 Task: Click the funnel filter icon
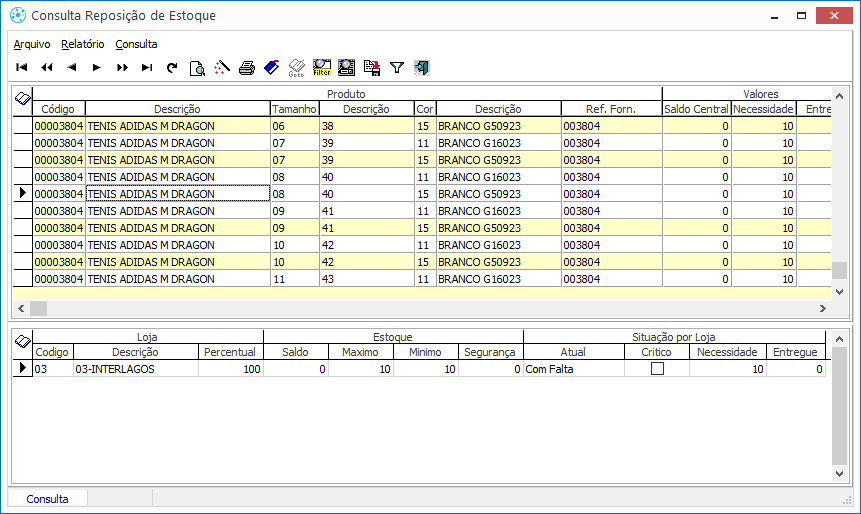pos(396,68)
